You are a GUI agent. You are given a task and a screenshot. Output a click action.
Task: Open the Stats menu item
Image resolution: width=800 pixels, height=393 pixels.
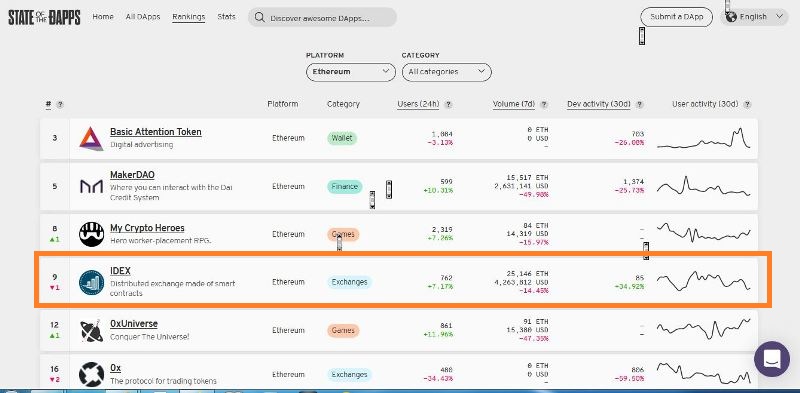[x=227, y=17]
